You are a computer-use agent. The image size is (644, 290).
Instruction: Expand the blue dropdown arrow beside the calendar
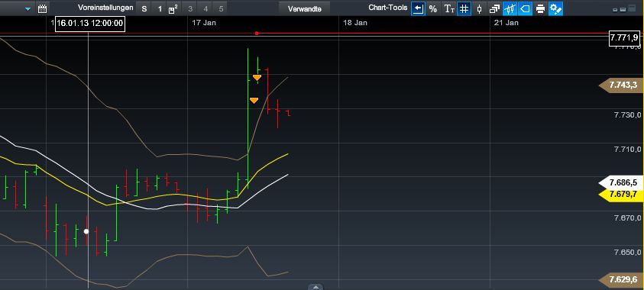pyautogui.click(x=28, y=8)
